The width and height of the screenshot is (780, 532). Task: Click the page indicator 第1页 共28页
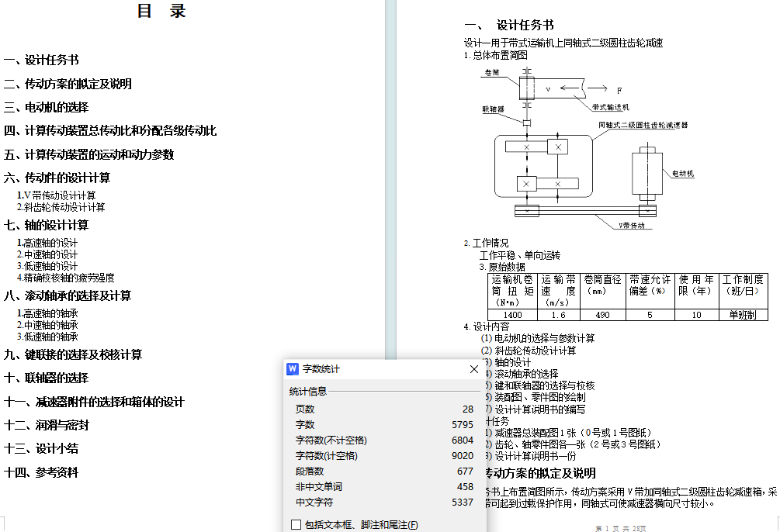(x=620, y=527)
